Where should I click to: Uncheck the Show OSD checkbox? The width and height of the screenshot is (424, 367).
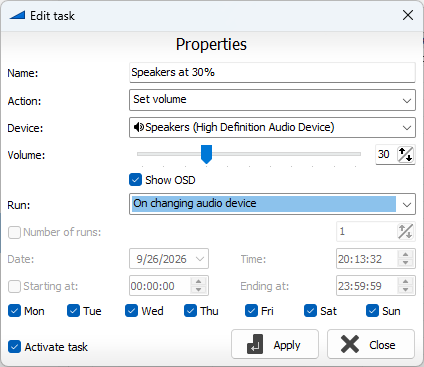pyautogui.click(x=135, y=180)
